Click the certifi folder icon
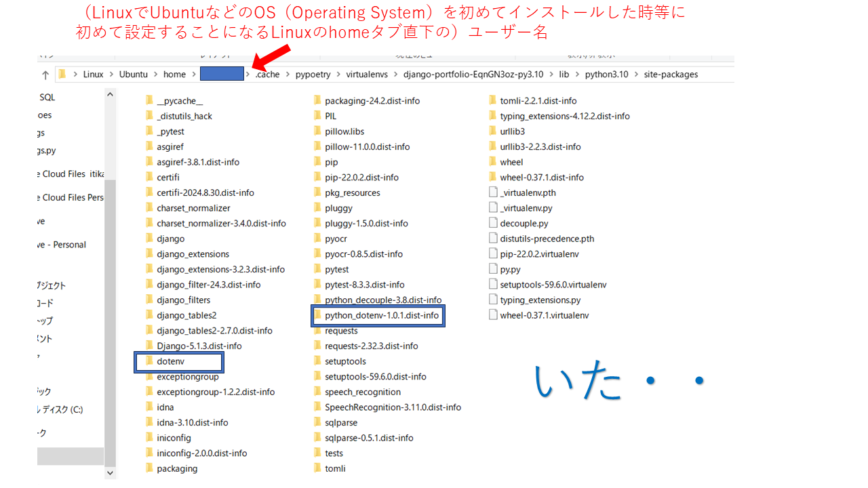This screenshot has width=868, height=488. (149, 178)
